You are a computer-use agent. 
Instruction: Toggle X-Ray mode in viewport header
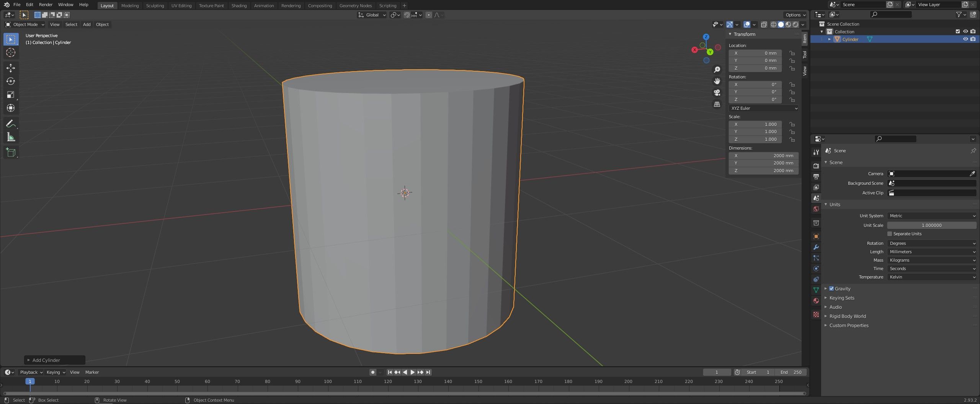point(764,24)
